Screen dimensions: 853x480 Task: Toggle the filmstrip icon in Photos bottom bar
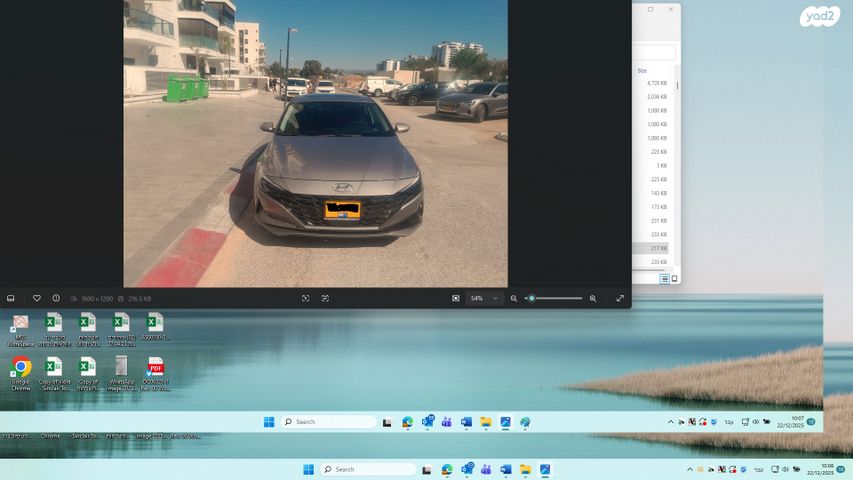10,298
